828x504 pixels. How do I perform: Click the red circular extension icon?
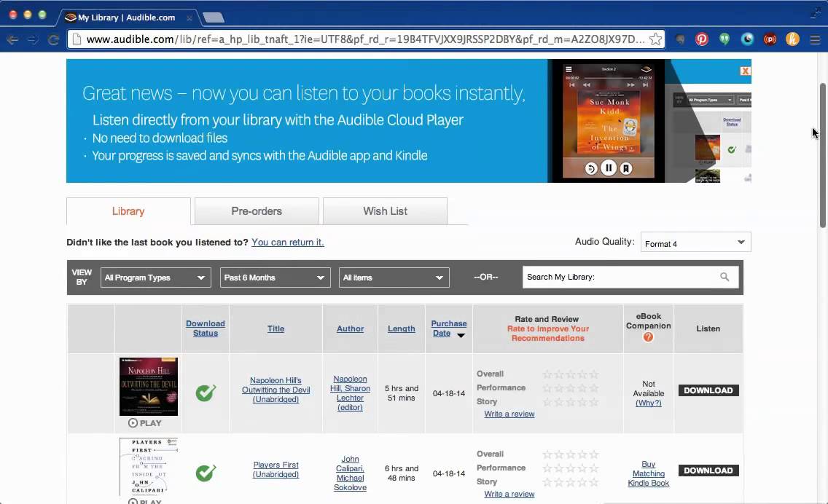[770, 39]
